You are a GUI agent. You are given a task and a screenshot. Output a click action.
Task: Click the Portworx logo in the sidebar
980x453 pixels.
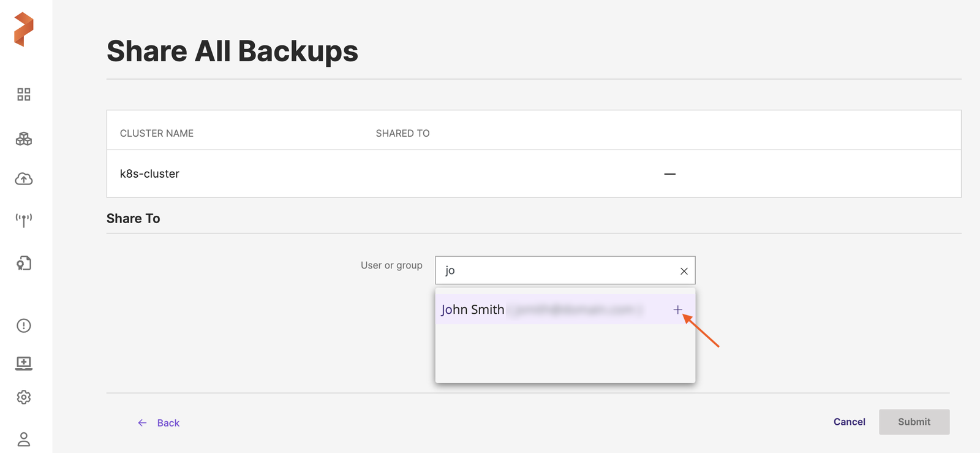click(x=24, y=29)
